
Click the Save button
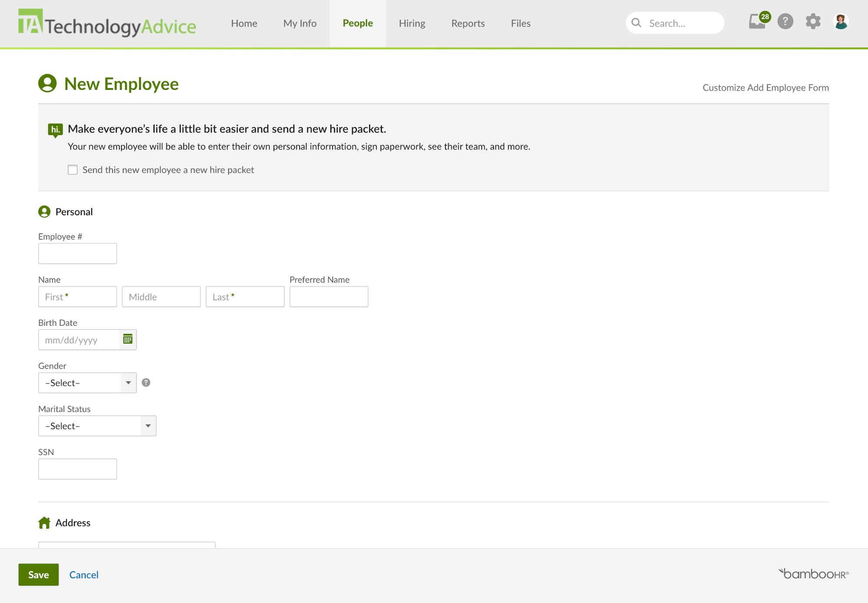coord(39,574)
